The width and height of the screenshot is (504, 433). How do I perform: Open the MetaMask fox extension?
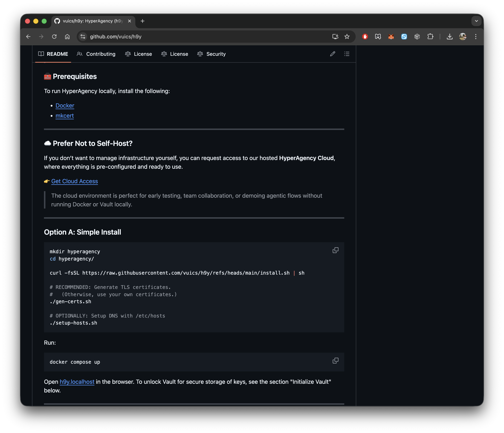pos(391,37)
